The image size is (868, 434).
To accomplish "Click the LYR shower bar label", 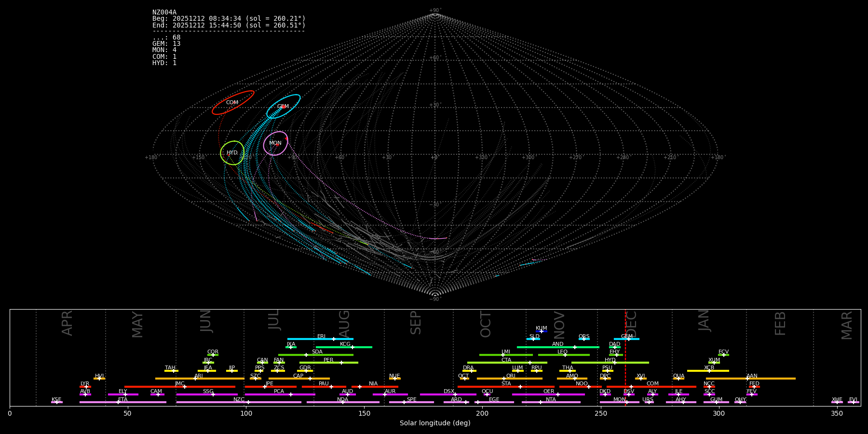I will pos(85,384).
